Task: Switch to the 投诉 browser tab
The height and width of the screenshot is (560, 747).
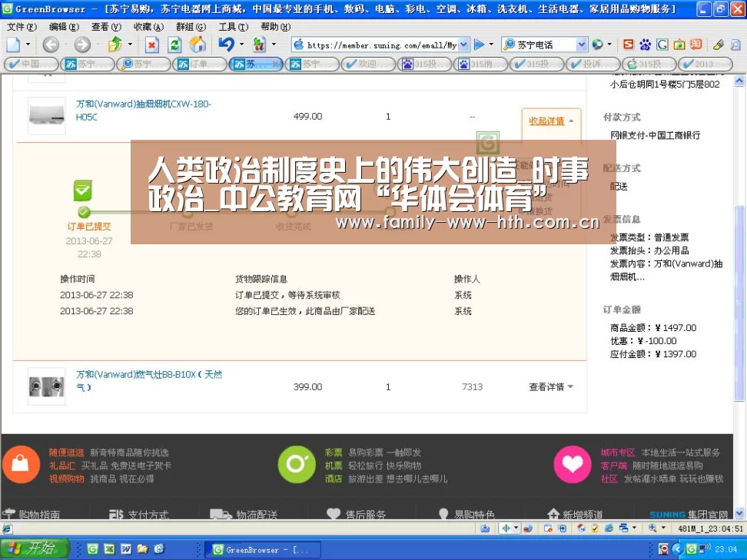Action: [593, 64]
